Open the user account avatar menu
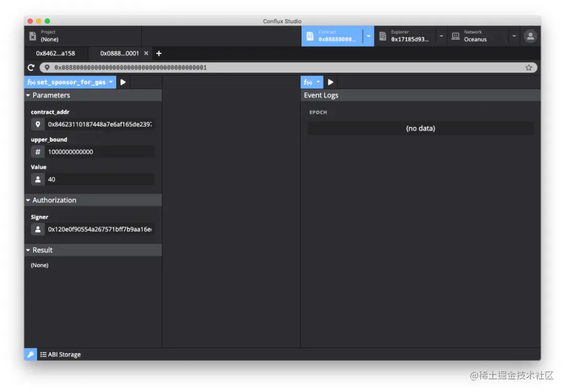Image resolution: width=565 pixels, height=392 pixels. [x=530, y=36]
